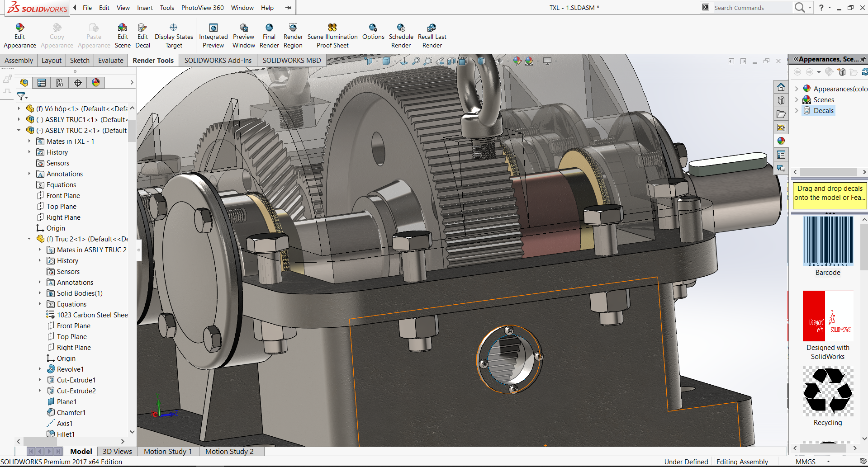Expand the Scenes folder
The height and width of the screenshot is (467, 868).
click(797, 100)
